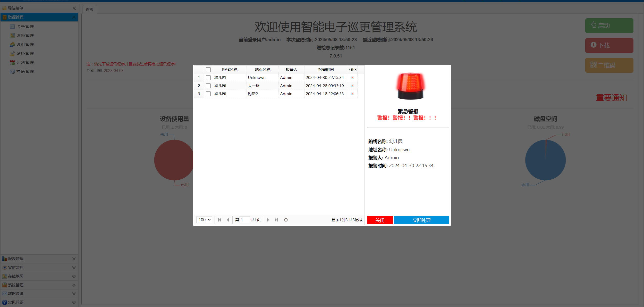Image resolution: width=644 pixels, height=307 pixels.
Task: Click the 计划管理 calendar icon
Action: [12, 63]
